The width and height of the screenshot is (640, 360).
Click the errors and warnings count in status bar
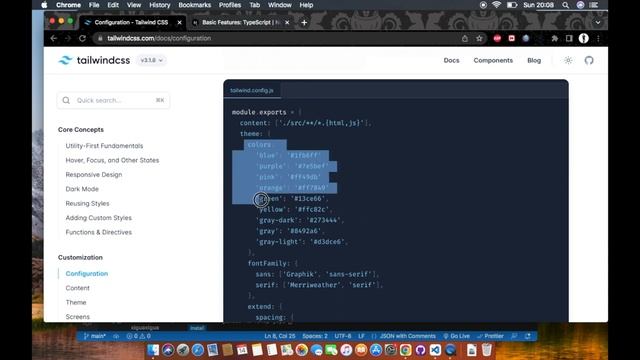point(138,336)
